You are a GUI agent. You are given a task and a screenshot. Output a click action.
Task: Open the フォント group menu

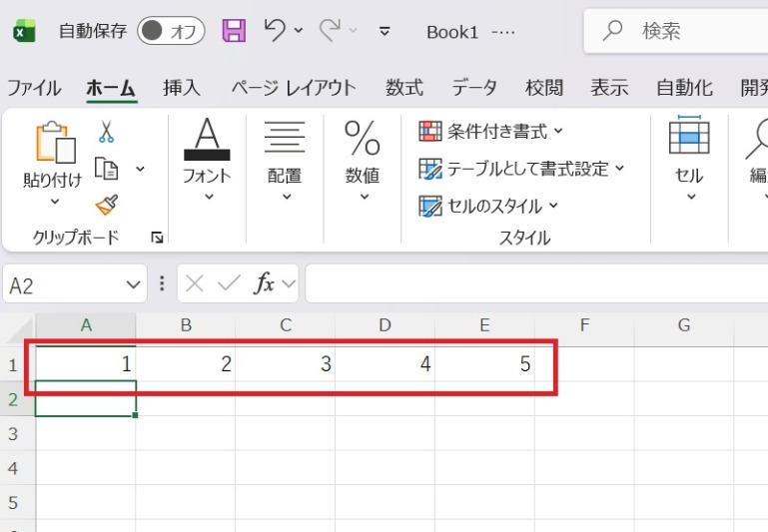click(207, 160)
